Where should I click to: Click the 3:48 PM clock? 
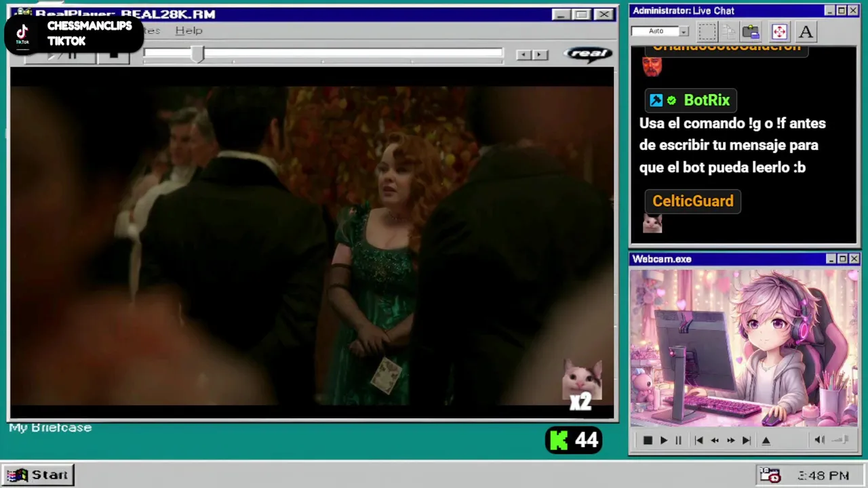[x=823, y=476]
